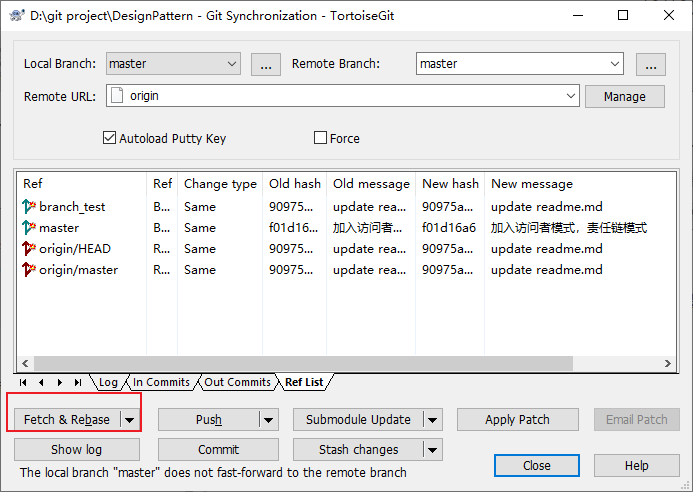Click the Push button
693x492 pixels.
(209, 420)
